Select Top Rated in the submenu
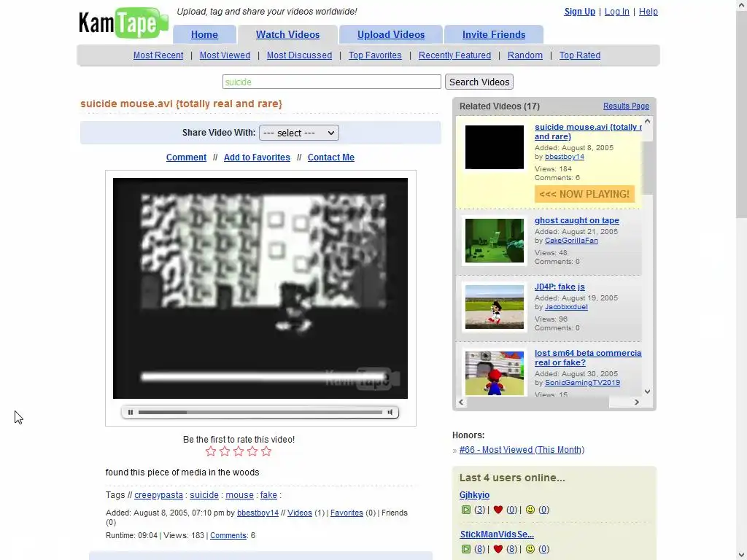 click(580, 55)
